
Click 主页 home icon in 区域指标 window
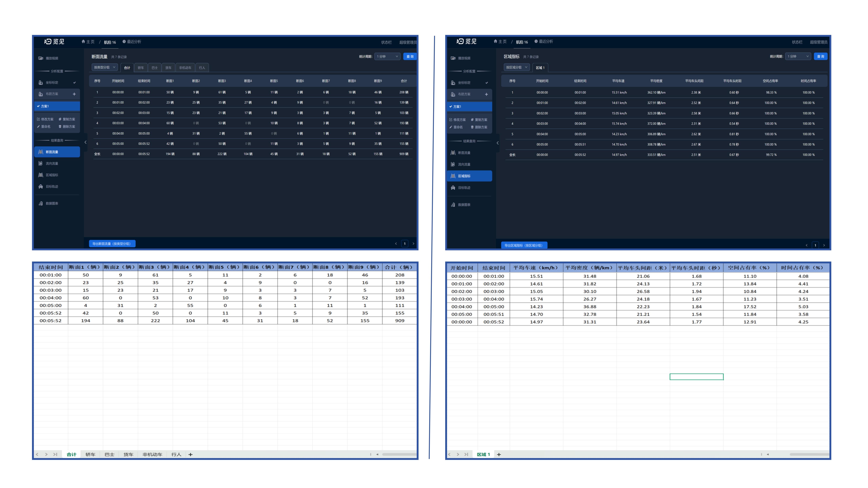point(495,41)
